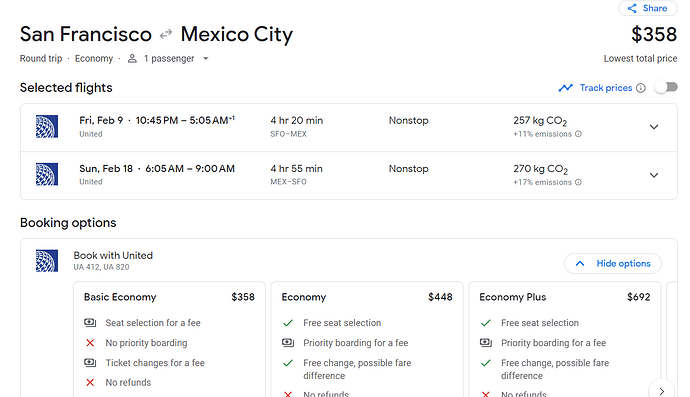Image resolution: width=690 pixels, height=397 pixels.
Task: Click fee icon beside Economy Plus Priority boarding
Action: pyautogui.click(x=485, y=342)
